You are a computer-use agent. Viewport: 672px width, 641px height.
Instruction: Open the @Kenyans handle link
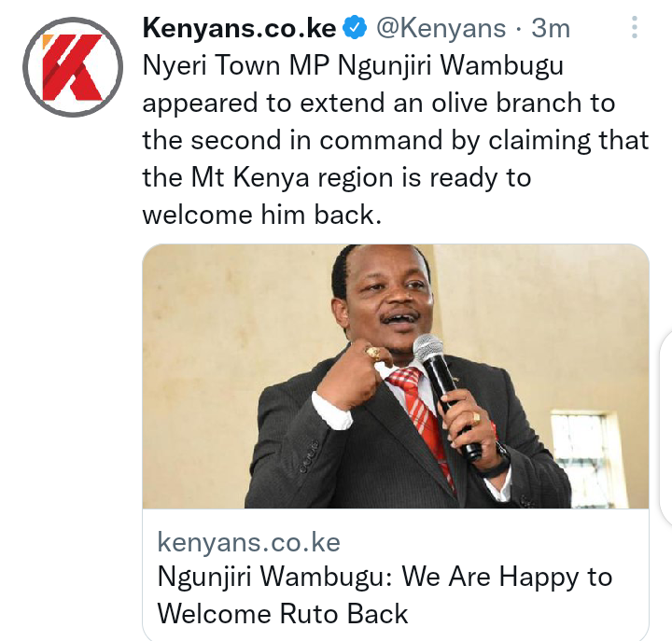[441, 28]
